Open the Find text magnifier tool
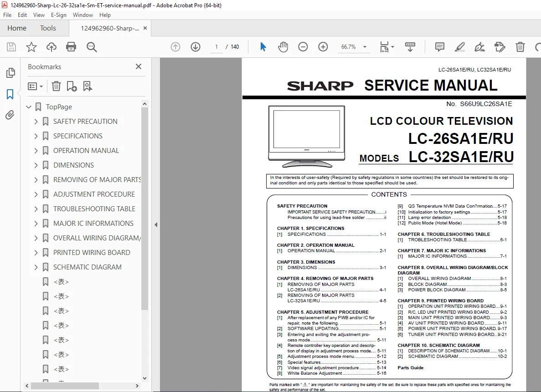The height and width of the screenshot is (392, 541). (92, 47)
